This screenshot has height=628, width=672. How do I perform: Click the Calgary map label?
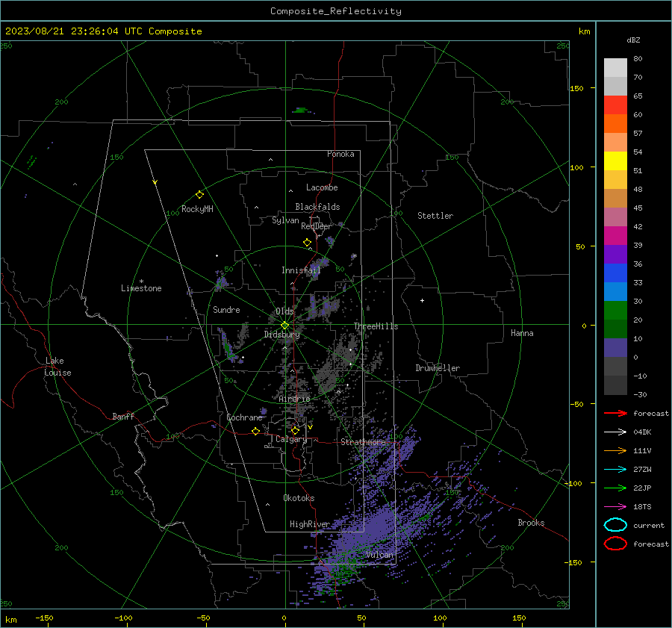(291, 439)
